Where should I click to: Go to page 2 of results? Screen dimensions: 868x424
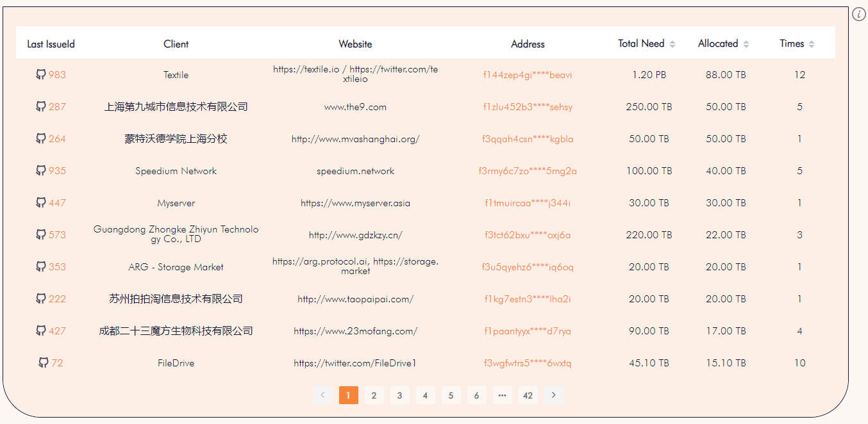point(374,395)
